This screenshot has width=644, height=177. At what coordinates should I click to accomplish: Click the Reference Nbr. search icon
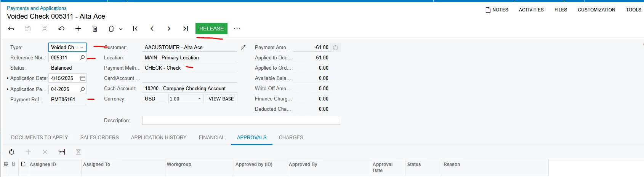coord(82,57)
